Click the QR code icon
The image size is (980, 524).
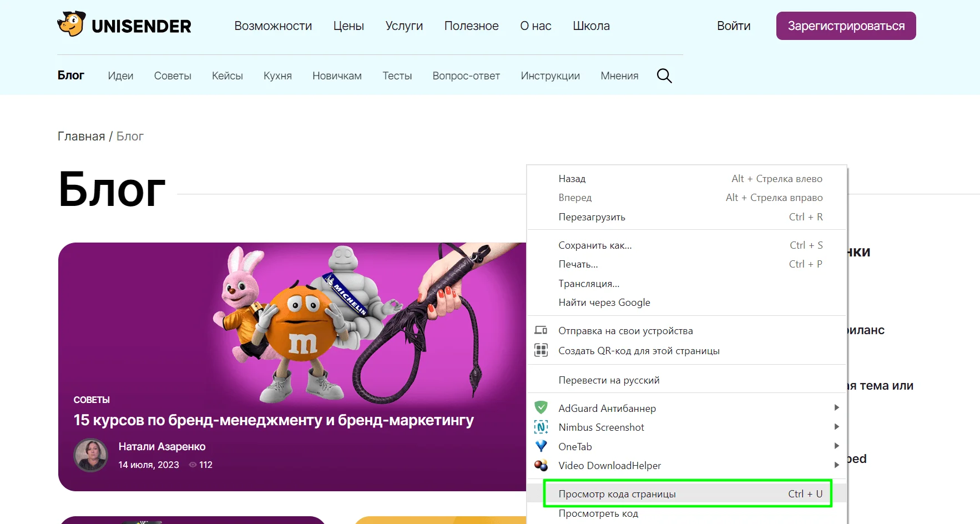pyautogui.click(x=541, y=350)
